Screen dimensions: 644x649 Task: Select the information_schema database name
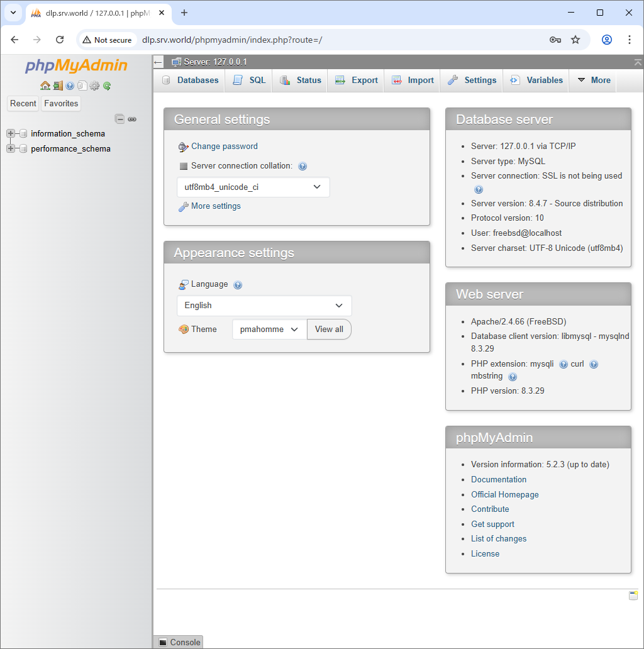click(x=68, y=134)
